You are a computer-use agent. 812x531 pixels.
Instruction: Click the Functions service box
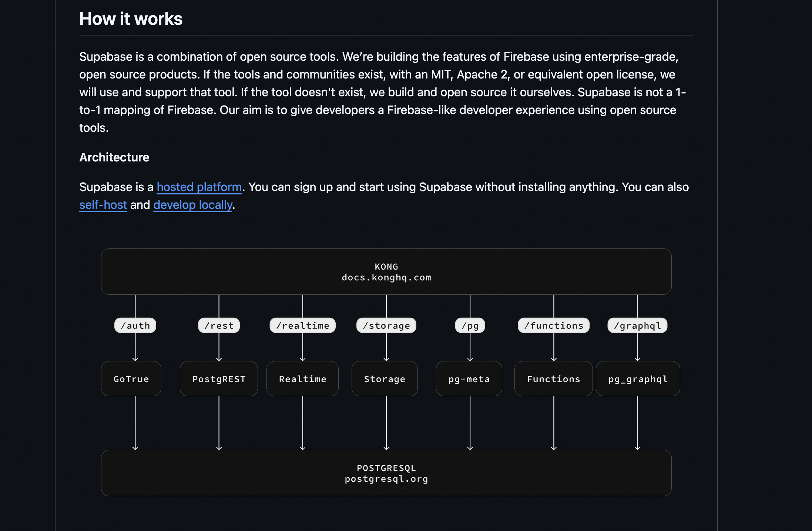coord(553,379)
